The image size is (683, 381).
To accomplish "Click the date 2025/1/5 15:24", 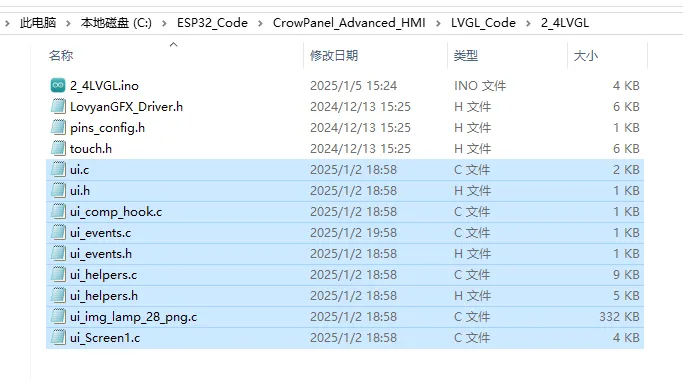I will pyautogui.click(x=353, y=86).
